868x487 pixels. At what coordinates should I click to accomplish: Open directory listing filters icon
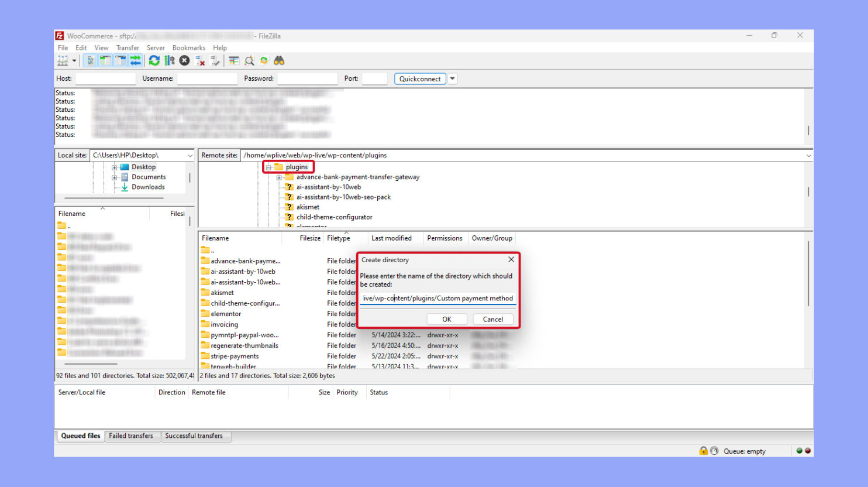pyautogui.click(x=234, y=61)
